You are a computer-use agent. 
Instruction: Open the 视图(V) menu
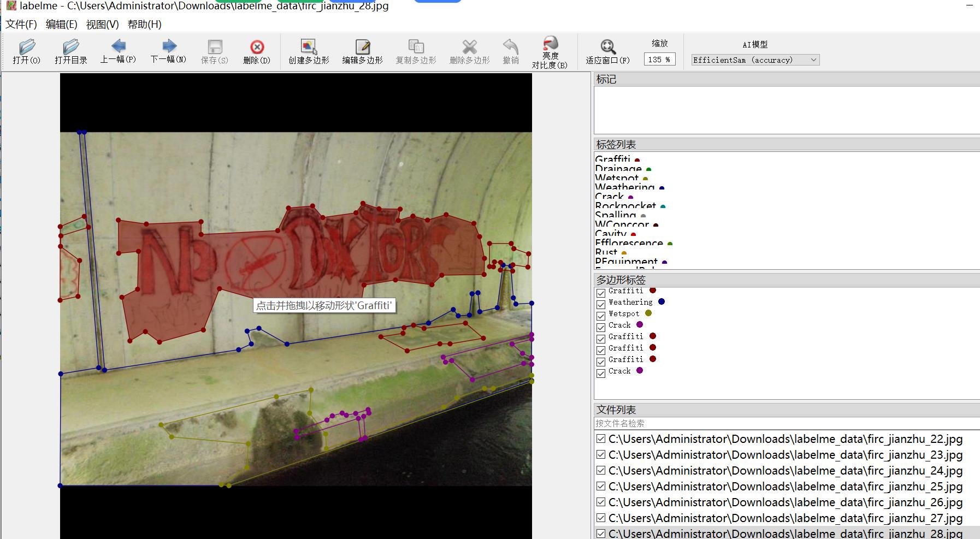102,25
